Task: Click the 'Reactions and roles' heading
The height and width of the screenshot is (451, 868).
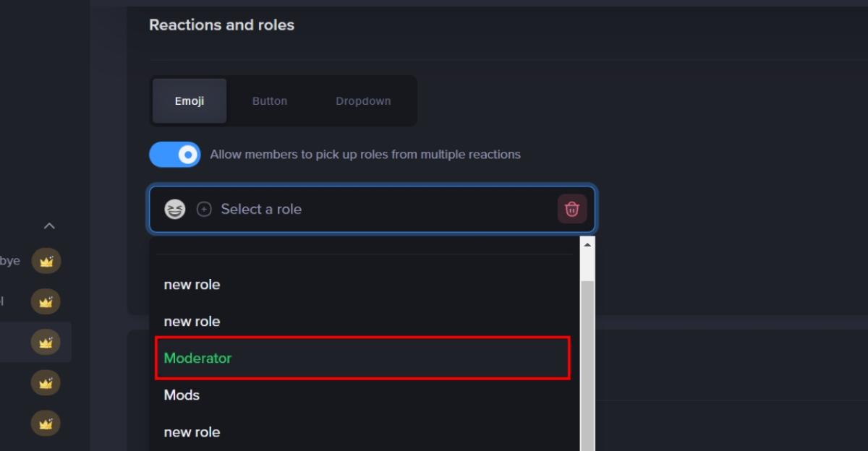Action: point(221,24)
